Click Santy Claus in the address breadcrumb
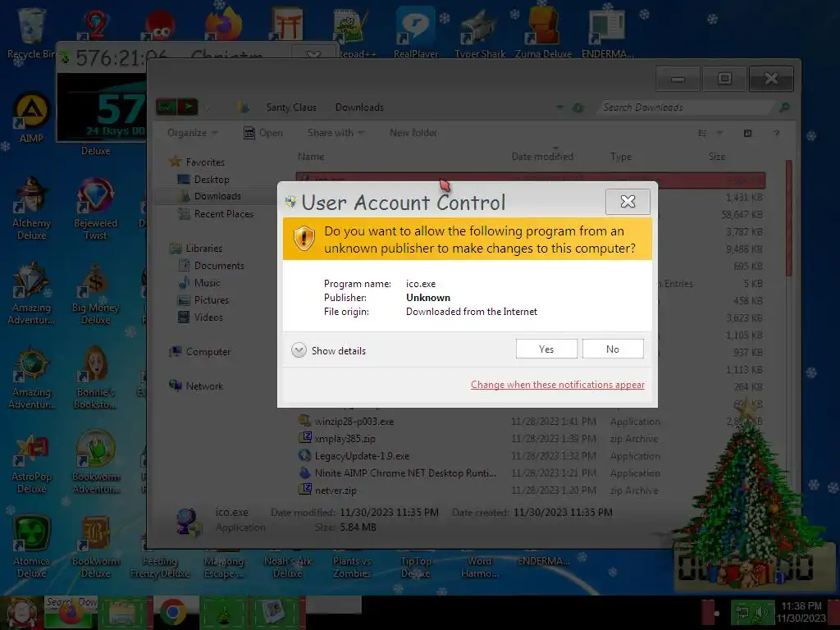 (x=291, y=107)
